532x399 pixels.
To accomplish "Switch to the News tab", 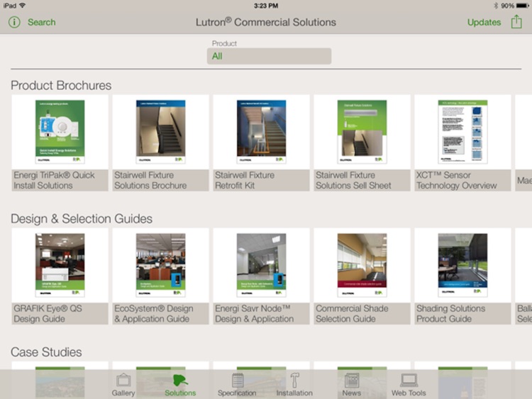I will (x=352, y=385).
